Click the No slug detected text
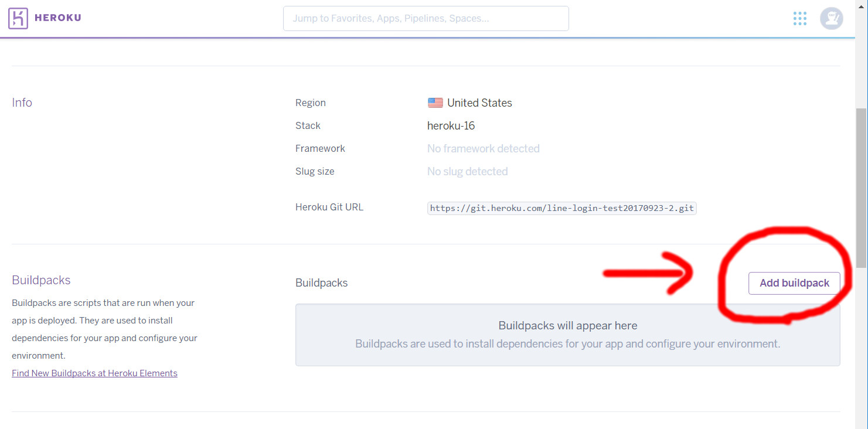The height and width of the screenshot is (429, 868). pyautogui.click(x=467, y=171)
